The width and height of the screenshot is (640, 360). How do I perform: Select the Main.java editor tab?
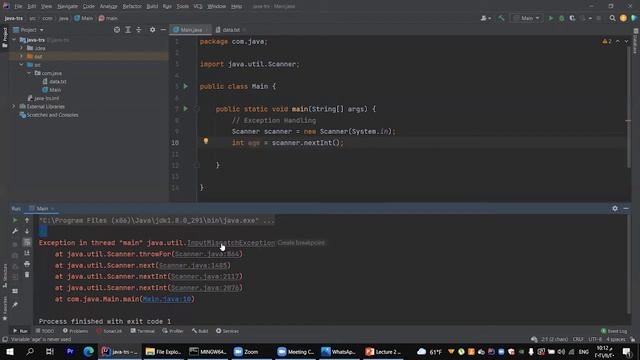coord(190,30)
